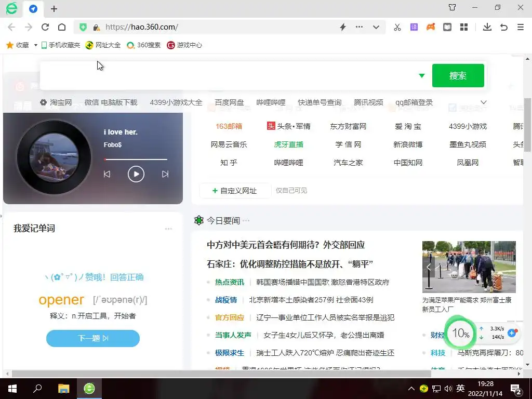The height and width of the screenshot is (399, 532).
Task: Open 游戏中心 bookmark
Action: click(x=184, y=45)
